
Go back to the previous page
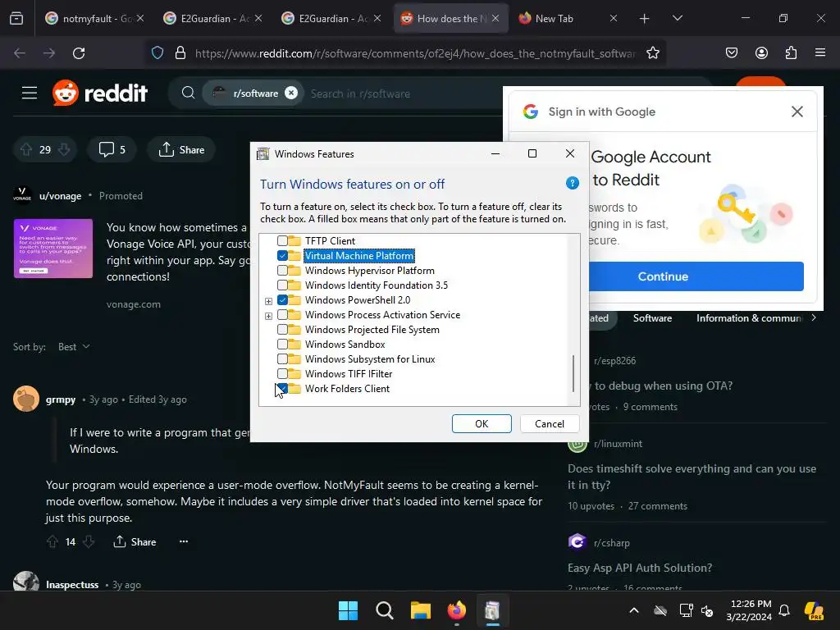[x=20, y=53]
